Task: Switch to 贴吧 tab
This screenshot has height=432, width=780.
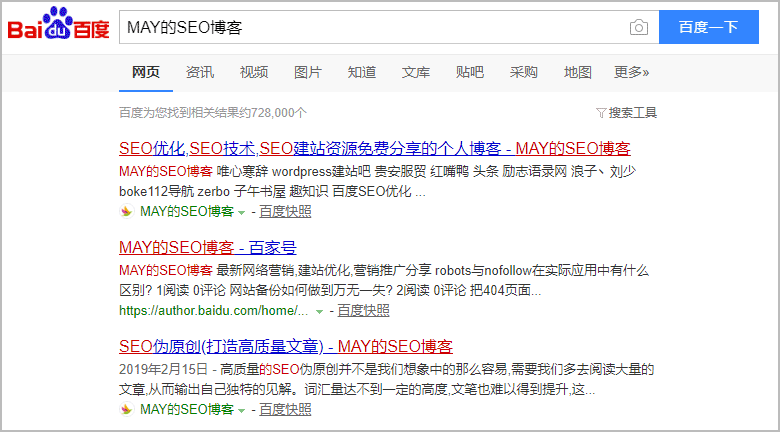Action: point(470,73)
